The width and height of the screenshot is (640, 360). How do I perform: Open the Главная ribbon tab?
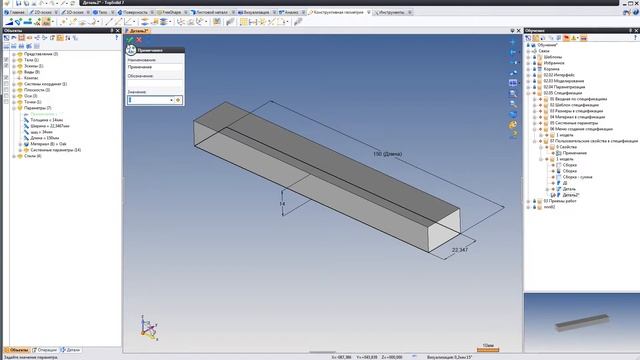click(14, 13)
